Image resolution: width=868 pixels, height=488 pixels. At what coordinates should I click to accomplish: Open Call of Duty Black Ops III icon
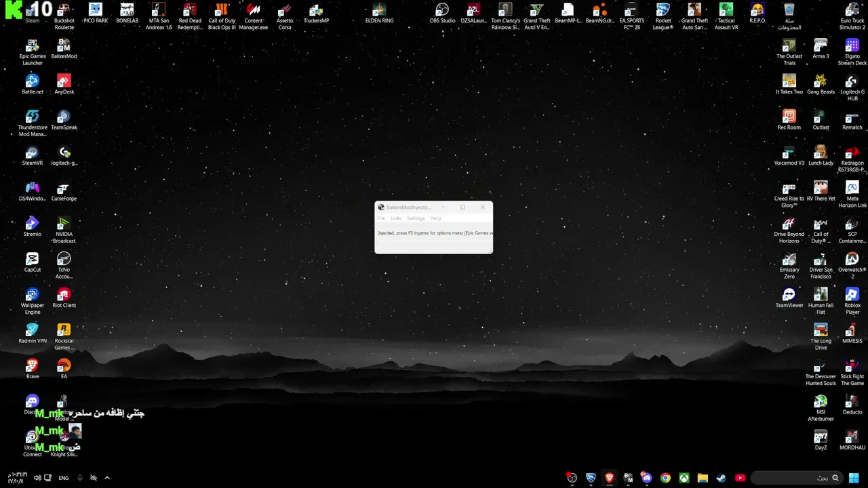(222, 17)
